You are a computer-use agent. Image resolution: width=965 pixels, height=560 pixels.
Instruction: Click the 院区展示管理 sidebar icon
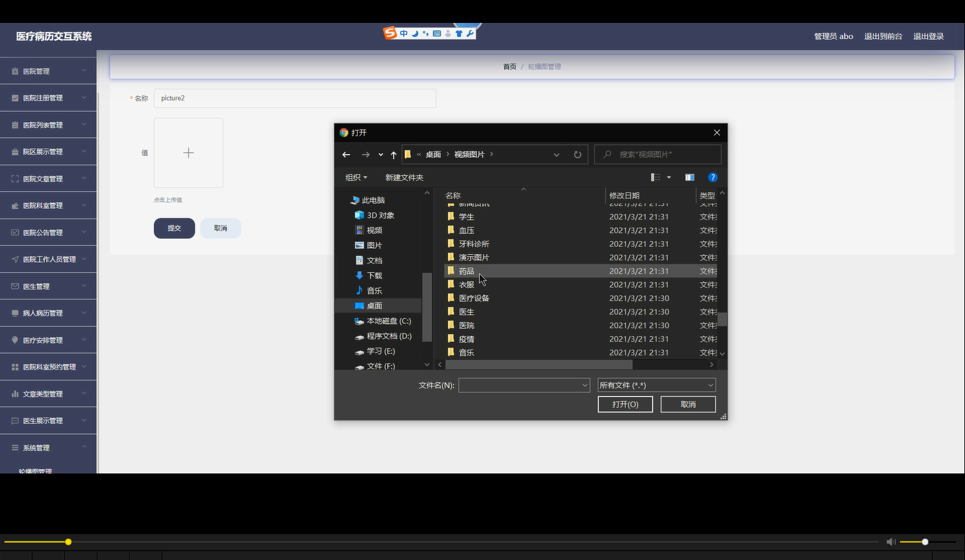point(15,152)
